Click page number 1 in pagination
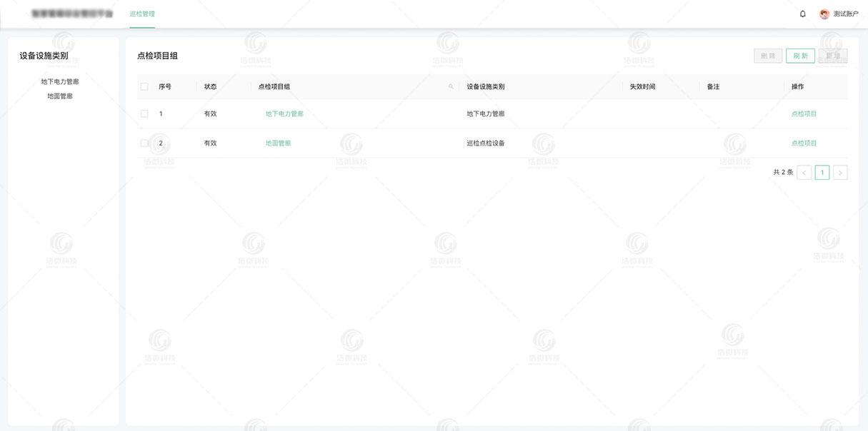The height and width of the screenshot is (431, 868). tap(822, 172)
